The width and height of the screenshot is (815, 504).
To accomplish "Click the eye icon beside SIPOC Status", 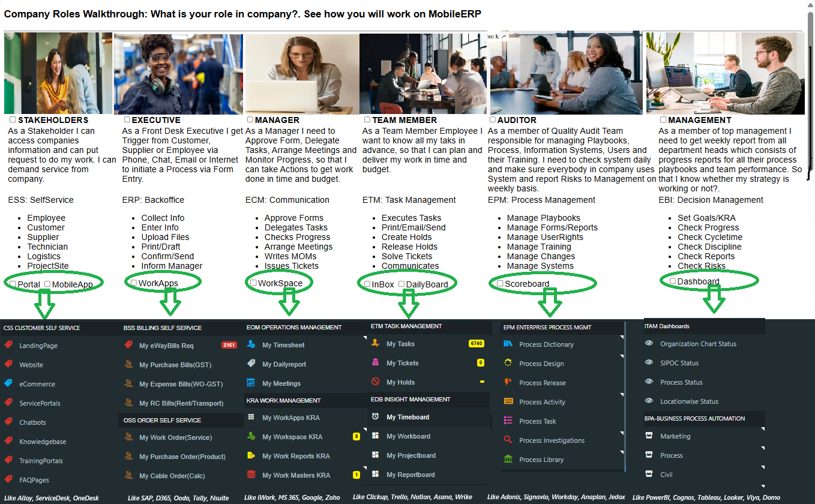I will 649,362.
